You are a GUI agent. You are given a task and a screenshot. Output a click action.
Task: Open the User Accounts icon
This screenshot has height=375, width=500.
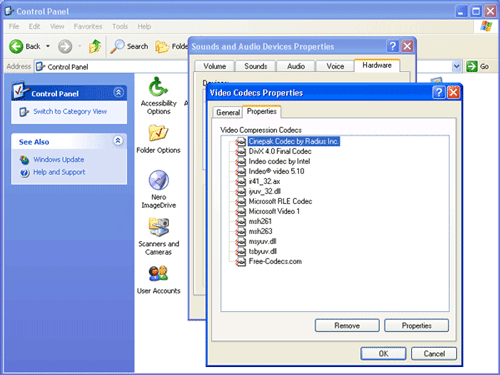click(158, 274)
